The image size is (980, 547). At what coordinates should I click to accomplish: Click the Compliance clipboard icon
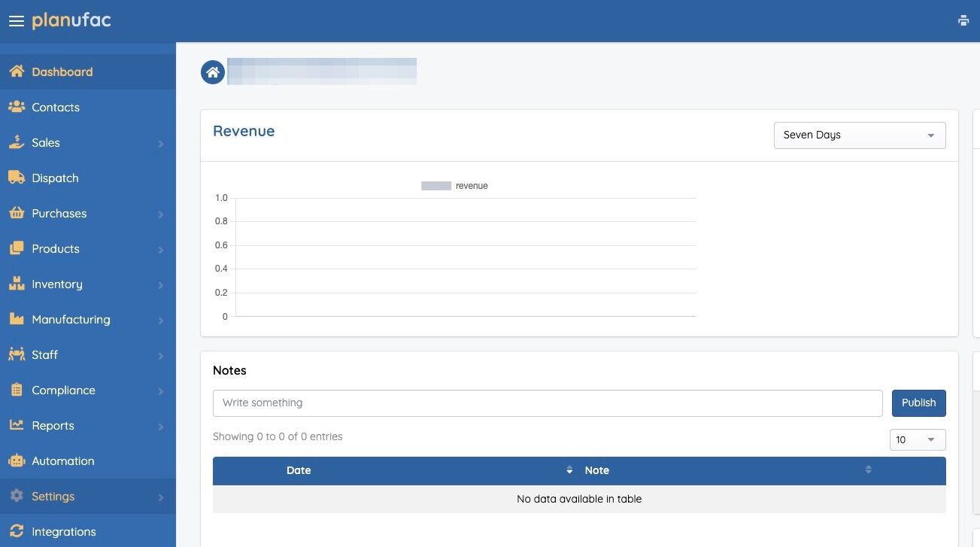point(17,390)
